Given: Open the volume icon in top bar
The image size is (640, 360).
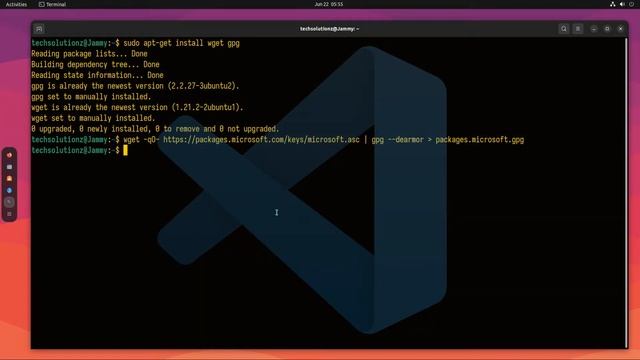Looking at the screenshot, I should [622, 4].
